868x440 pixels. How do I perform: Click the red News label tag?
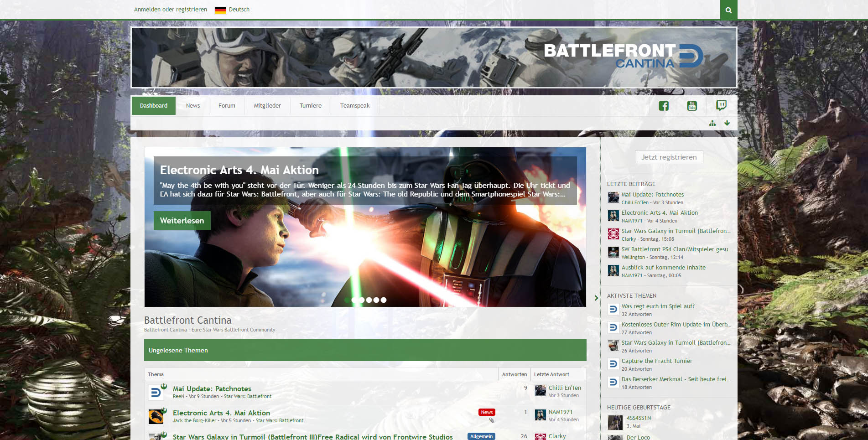(x=487, y=412)
